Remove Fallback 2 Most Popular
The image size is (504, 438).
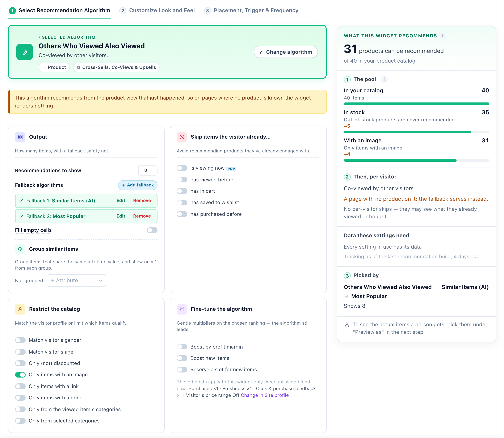[x=142, y=216]
